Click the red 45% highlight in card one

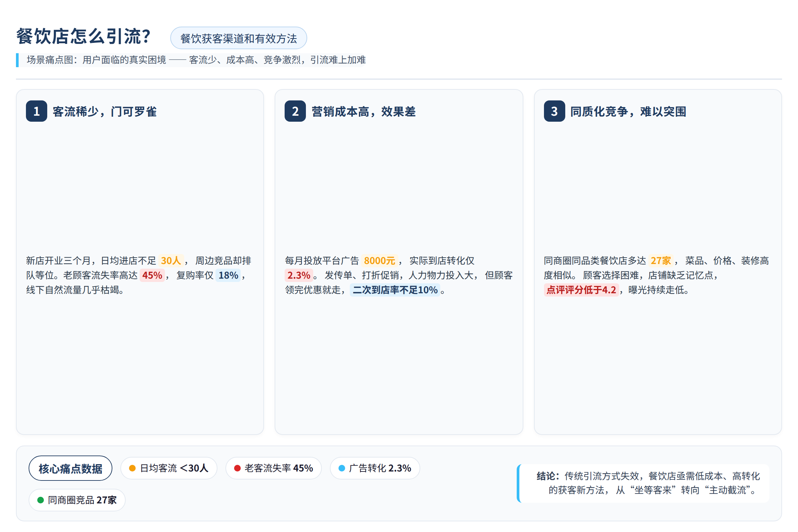click(x=152, y=275)
